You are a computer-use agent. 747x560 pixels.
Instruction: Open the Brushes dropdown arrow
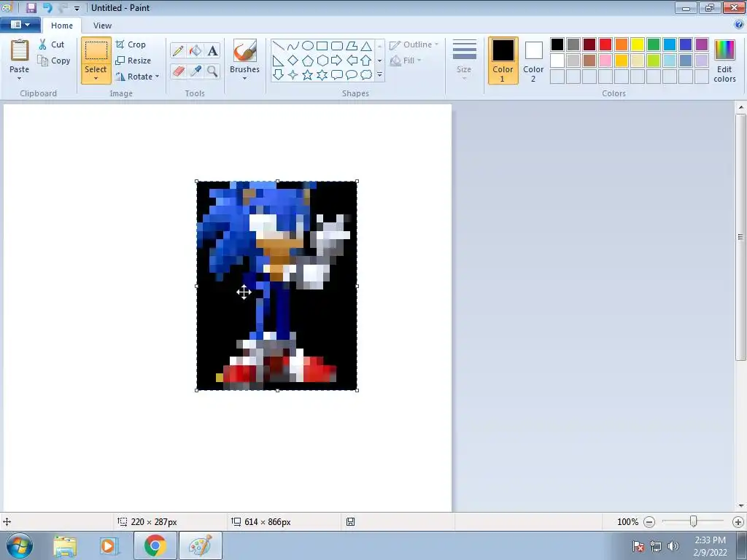tap(245, 79)
